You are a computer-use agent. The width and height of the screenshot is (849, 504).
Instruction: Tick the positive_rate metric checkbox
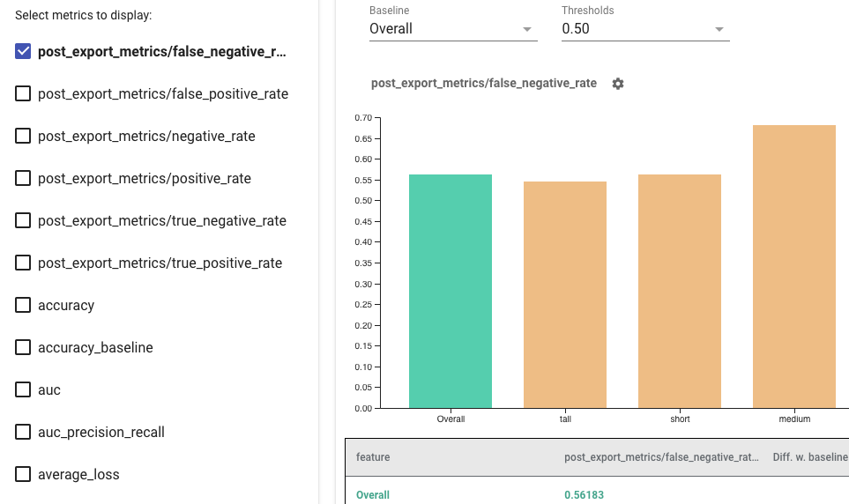24,178
